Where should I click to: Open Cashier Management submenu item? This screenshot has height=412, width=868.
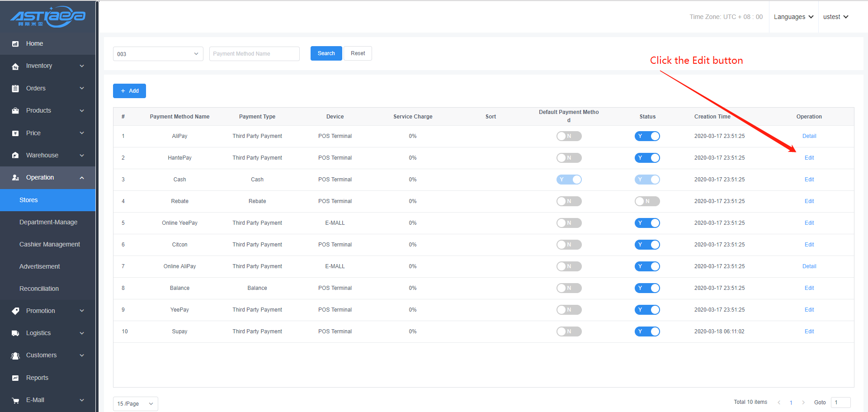(50, 244)
